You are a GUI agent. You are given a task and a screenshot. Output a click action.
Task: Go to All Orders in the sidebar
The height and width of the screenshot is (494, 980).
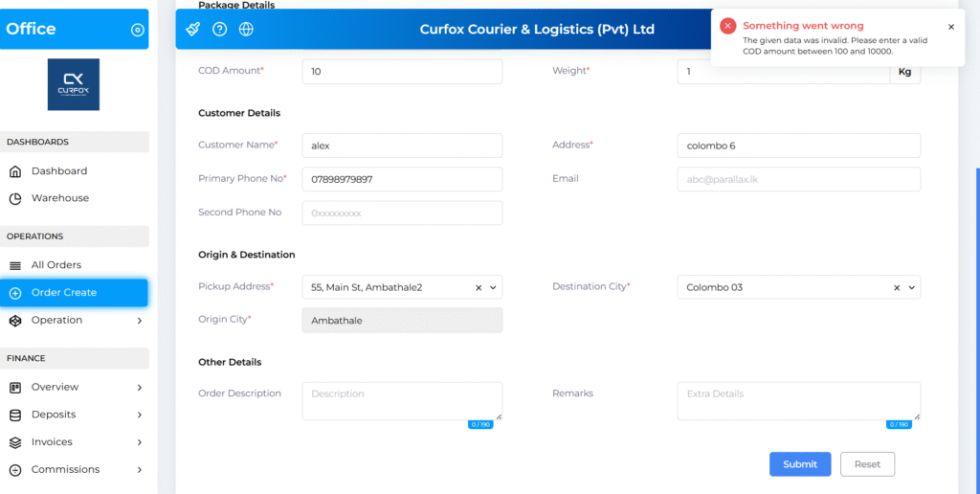pos(56,265)
